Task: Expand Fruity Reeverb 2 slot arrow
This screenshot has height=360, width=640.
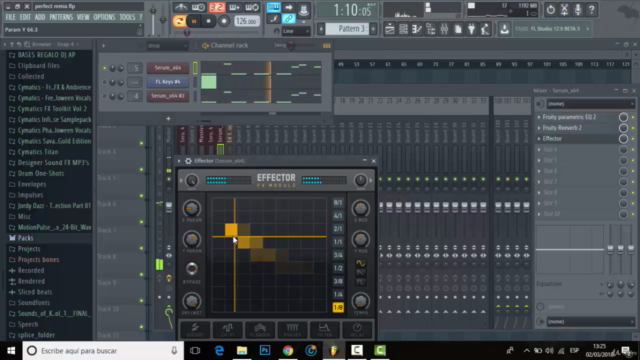Action: [x=539, y=128]
